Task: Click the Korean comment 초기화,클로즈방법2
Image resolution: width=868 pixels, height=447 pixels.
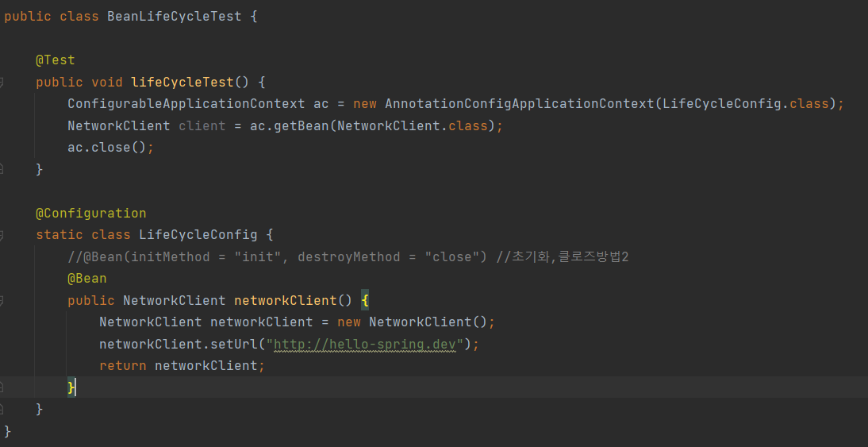Action: (563, 257)
